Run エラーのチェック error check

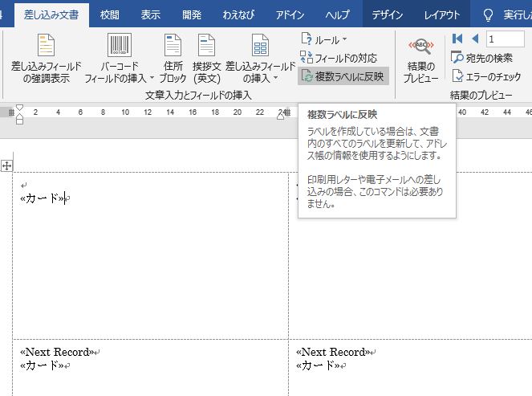pyautogui.click(x=486, y=76)
